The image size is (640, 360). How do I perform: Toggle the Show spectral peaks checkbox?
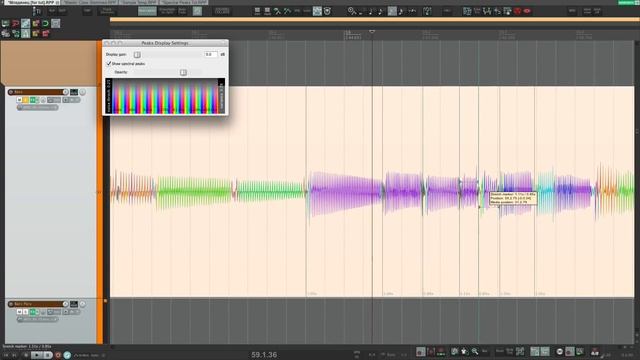point(109,64)
